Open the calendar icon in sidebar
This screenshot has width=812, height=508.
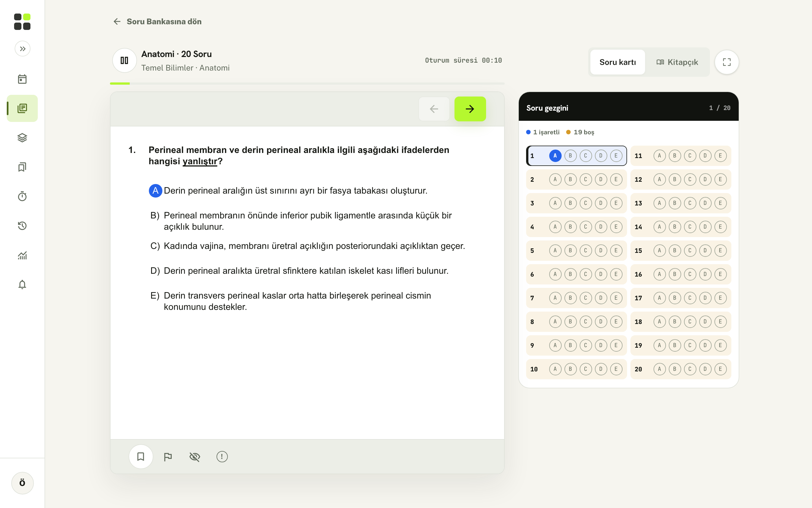point(22,79)
